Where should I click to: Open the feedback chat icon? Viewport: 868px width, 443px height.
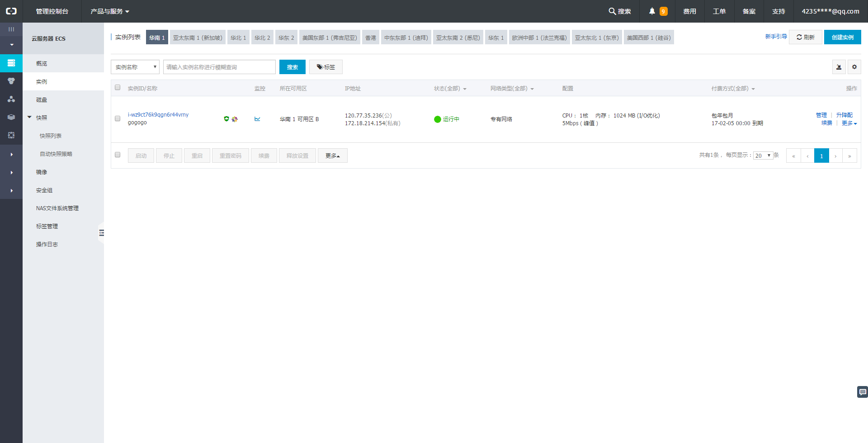(x=863, y=392)
